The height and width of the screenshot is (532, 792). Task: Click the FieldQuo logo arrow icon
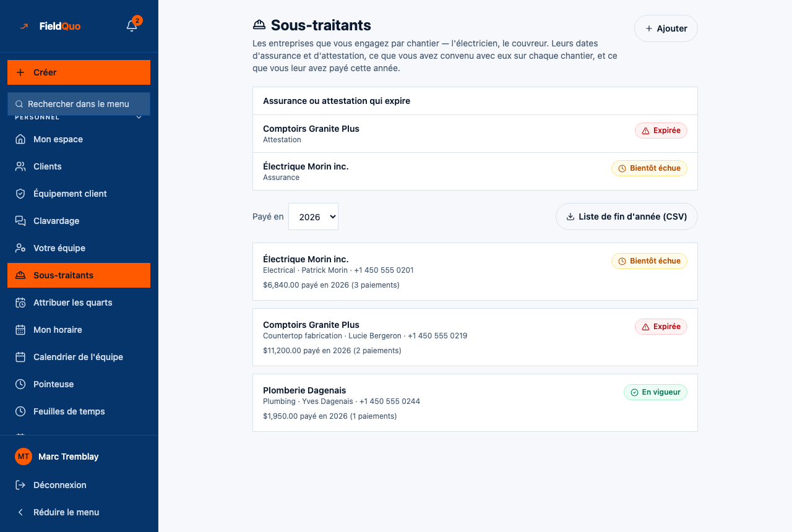pyautogui.click(x=24, y=26)
